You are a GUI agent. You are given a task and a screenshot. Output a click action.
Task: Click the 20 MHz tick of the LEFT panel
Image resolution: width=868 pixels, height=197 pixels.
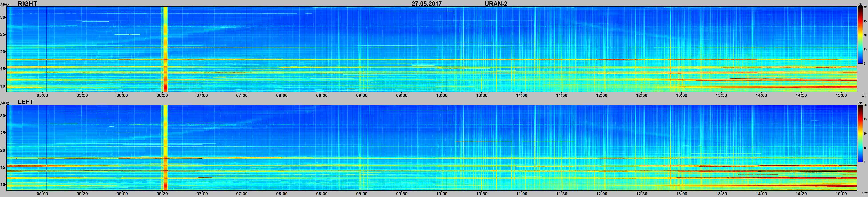[3, 150]
